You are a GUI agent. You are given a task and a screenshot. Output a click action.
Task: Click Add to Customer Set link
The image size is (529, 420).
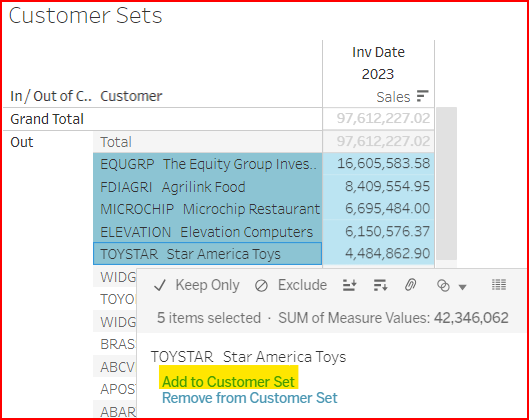coord(228,382)
